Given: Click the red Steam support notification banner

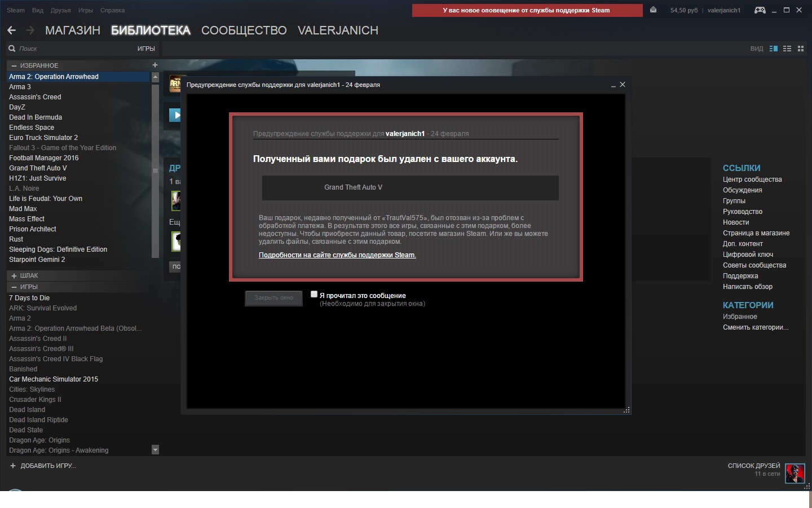Looking at the screenshot, I should [527, 10].
